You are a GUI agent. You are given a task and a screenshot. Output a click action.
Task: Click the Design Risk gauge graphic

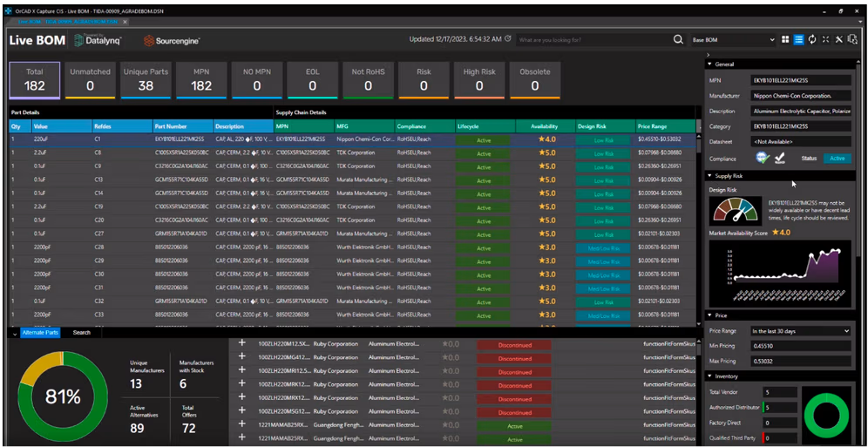pos(736,213)
